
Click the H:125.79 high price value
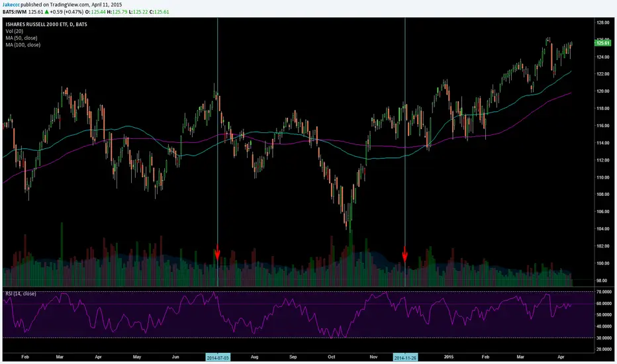point(117,12)
